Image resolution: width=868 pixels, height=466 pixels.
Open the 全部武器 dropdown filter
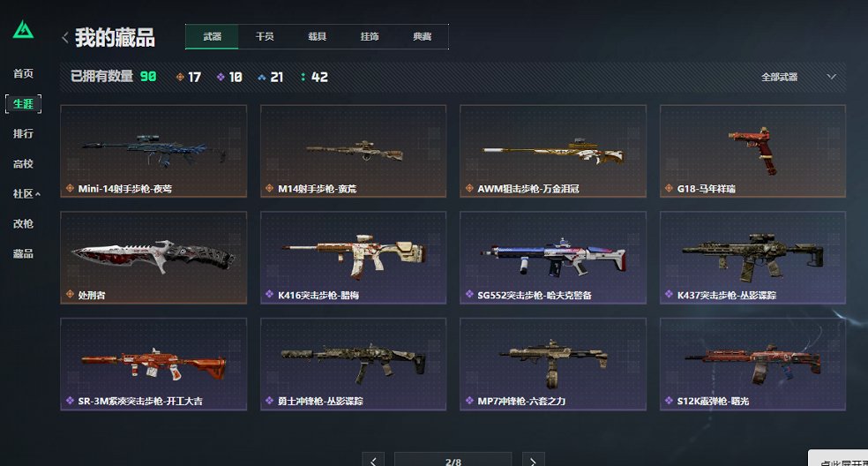798,77
